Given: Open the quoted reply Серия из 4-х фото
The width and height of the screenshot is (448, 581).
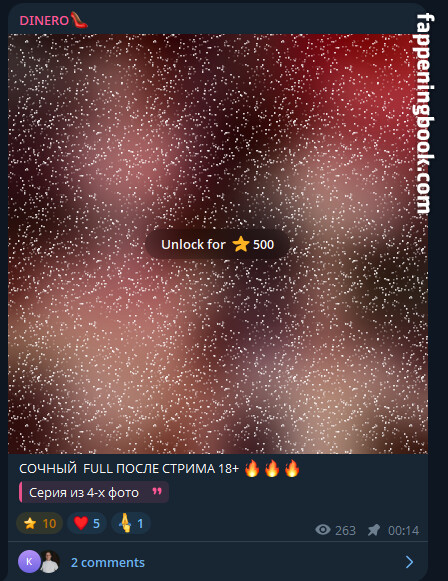Looking at the screenshot, I should click(94, 492).
